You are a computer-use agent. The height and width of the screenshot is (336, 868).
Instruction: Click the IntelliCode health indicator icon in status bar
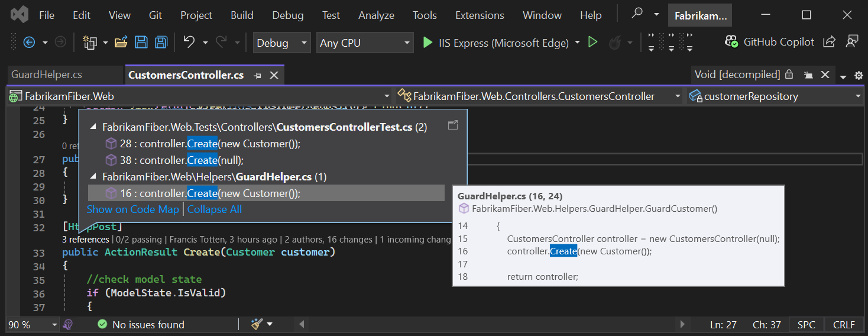click(68, 324)
